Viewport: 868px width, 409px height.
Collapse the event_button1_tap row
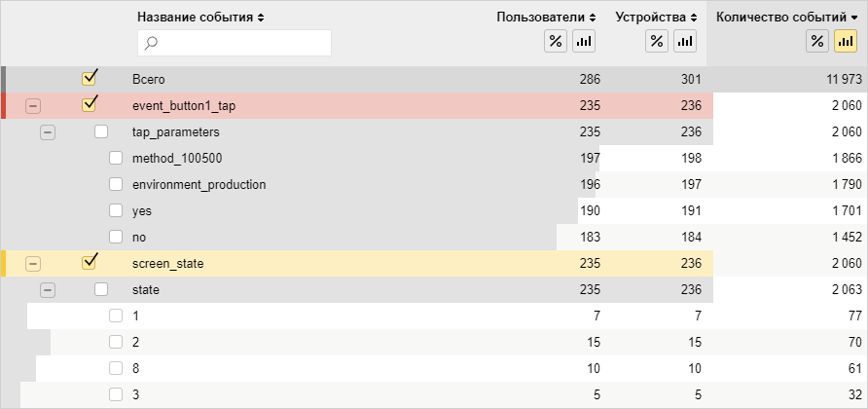[x=33, y=106]
